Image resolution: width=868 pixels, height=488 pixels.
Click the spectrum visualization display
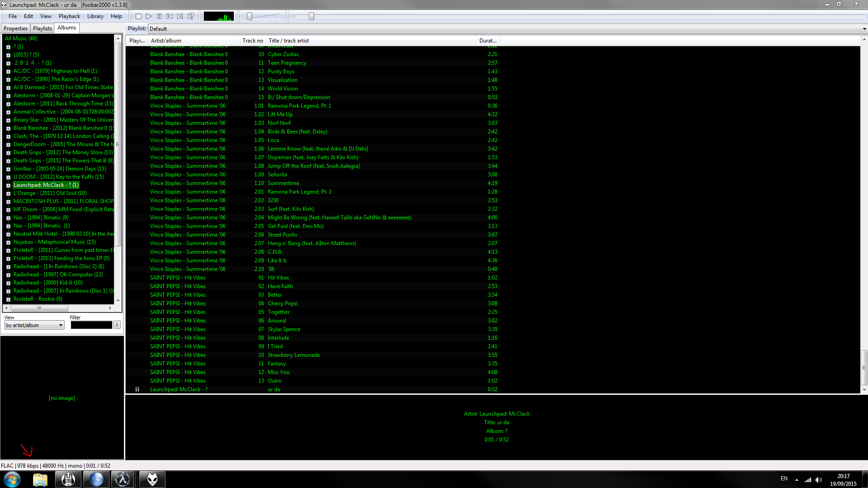[x=218, y=16]
